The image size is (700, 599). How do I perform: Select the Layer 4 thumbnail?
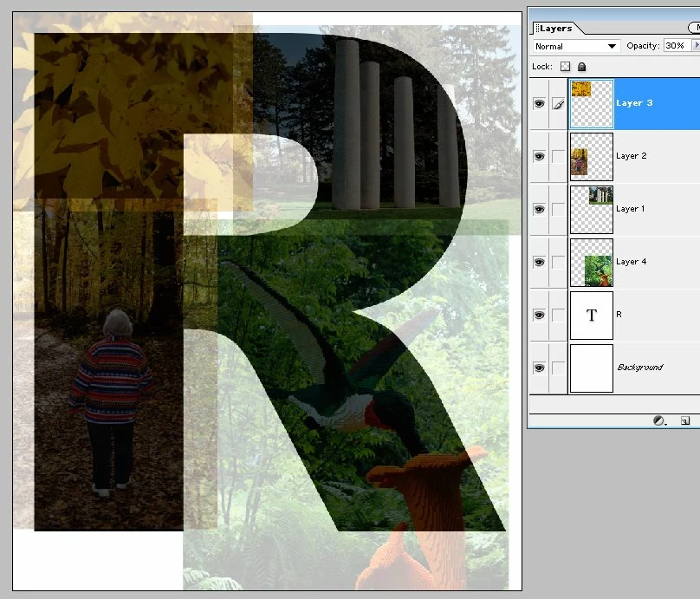[x=592, y=263]
